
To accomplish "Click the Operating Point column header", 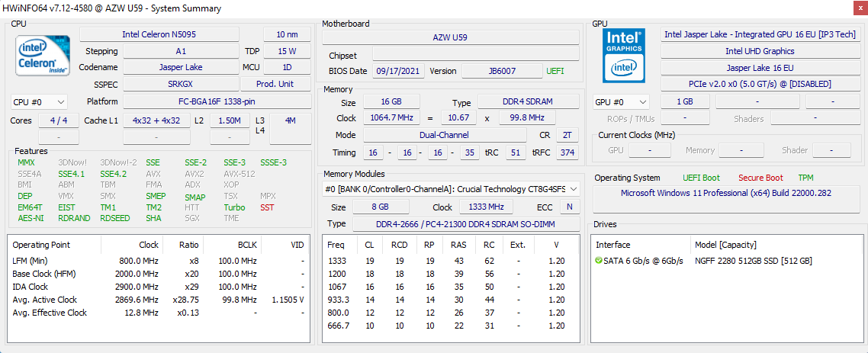I will point(41,245).
